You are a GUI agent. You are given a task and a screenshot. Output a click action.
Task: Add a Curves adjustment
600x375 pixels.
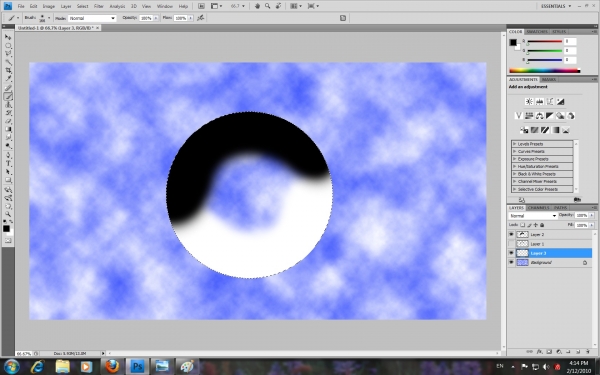pos(550,102)
